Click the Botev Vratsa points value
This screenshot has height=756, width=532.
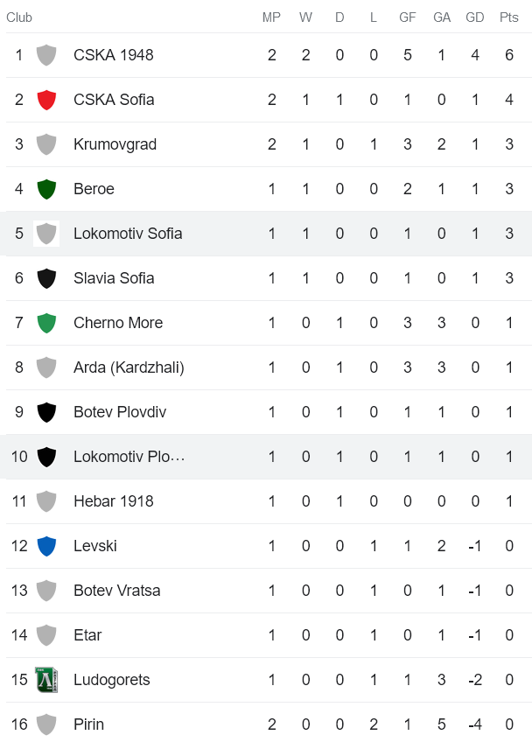pyautogui.click(x=508, y=591)
